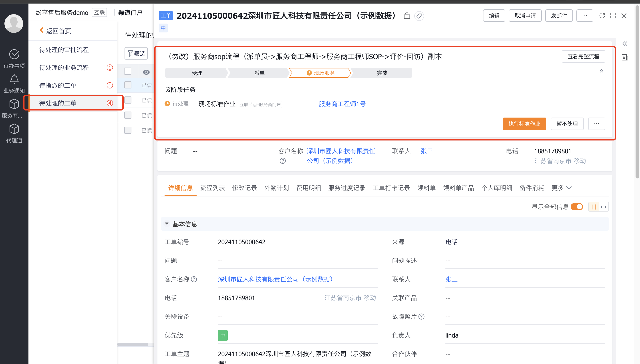Click the help icon next to 故障照片
This screenshot has height=364, width=640.
pos(421,317)
